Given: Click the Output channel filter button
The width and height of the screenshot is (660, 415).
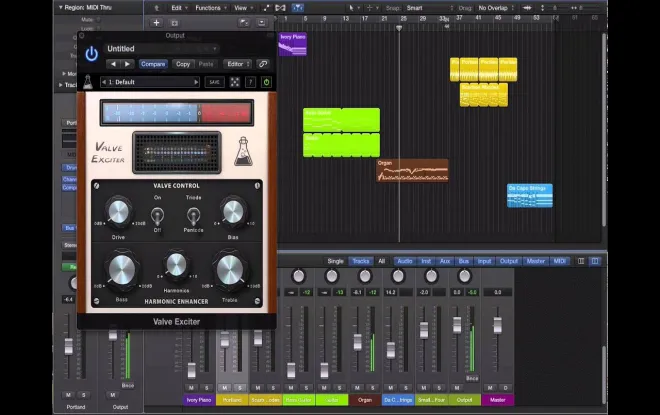Looking at the screenshot, I should [x=509, y=261].
